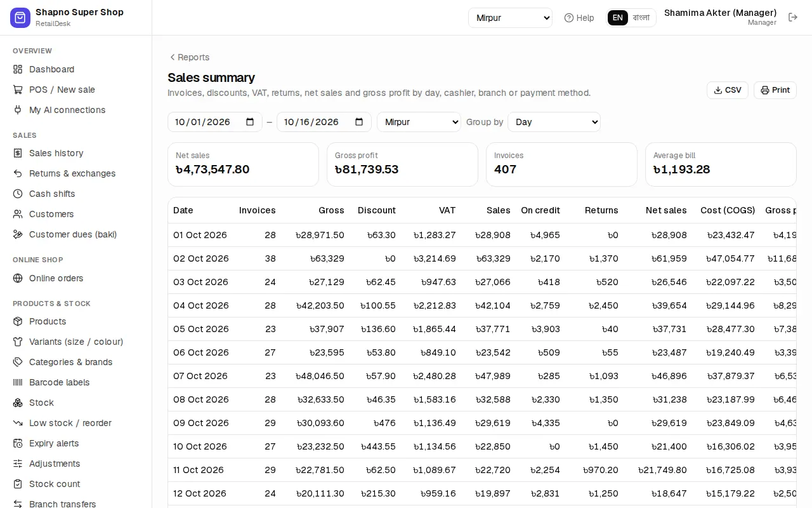Image resolution: width=812 pixels, height=508 pixels.
Task: Click the Sales history receipt icon
Action: pyautogui.click(x=18, y=153)
